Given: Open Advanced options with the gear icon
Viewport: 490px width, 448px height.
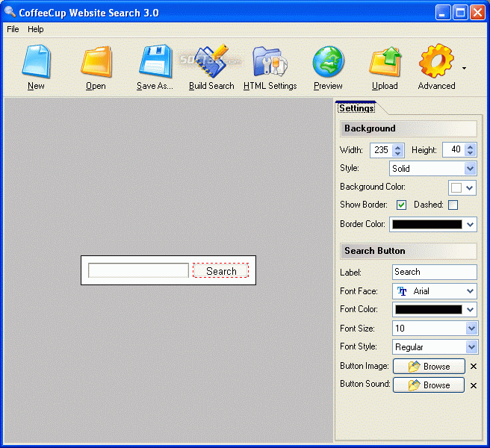Looking at the screenshot, I should 436,61.
